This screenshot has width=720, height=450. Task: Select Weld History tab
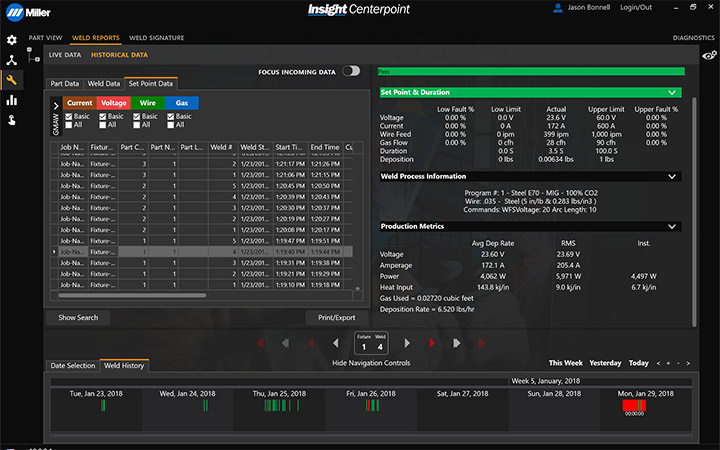tap(124, 366)
